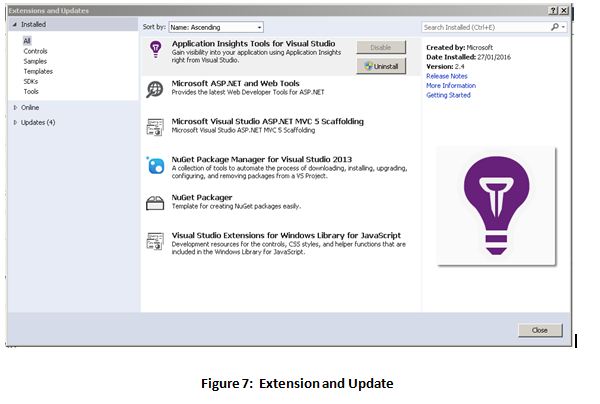The width and height of the screenshot is (600, 404).
Task: Open the Getting Started link
Action: click(448, 95)
